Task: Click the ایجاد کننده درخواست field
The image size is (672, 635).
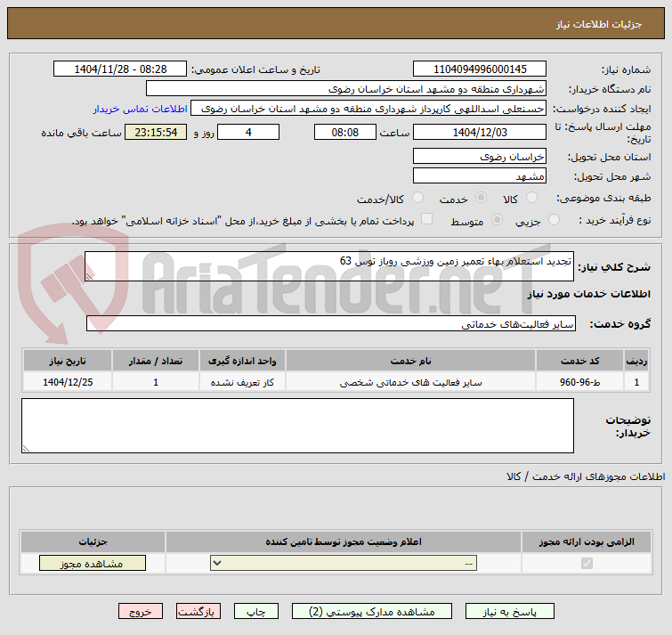Action: (x=368, y=109)
